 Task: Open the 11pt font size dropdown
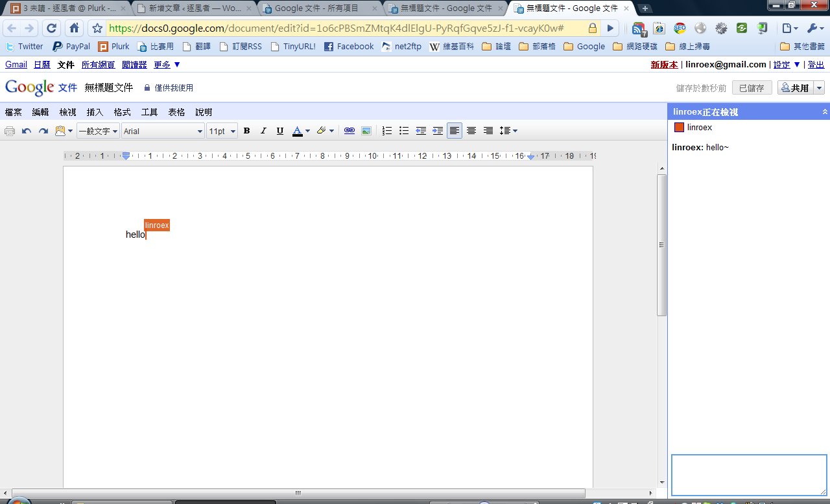pos(222,131)
